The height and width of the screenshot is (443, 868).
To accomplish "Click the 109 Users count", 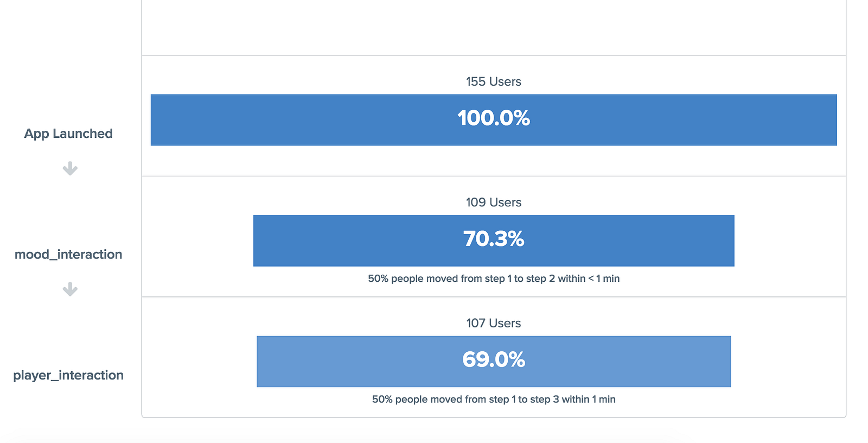I will click(x=493, y=202).
